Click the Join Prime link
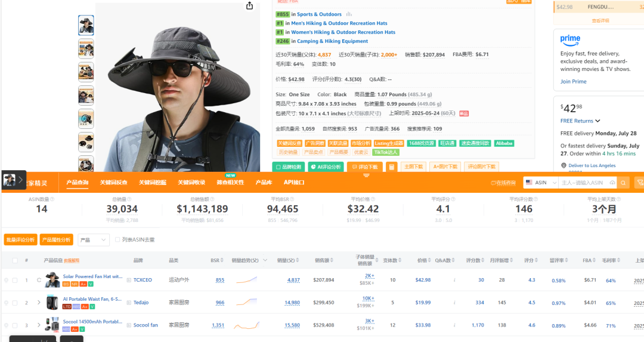 click(x=573, y=81)
